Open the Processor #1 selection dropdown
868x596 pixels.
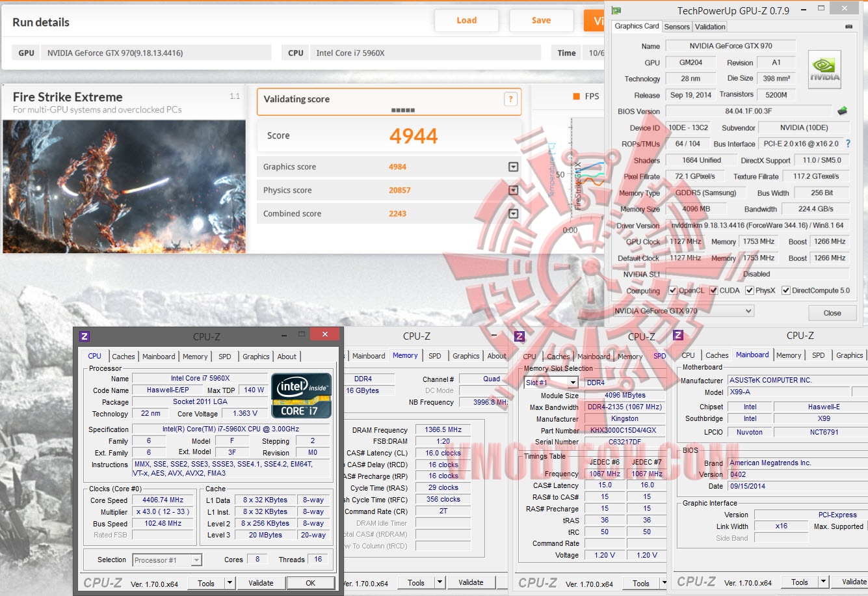167,560
